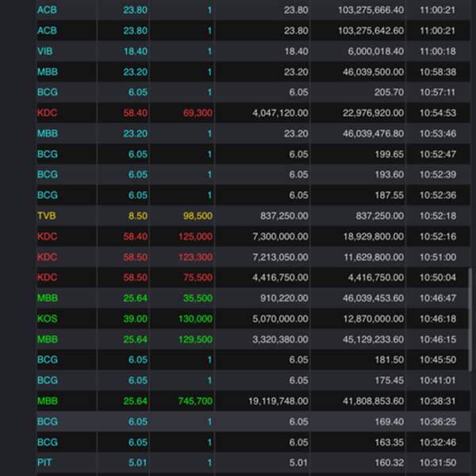Viewport: 476px width, 476px height.
Task: Click value 3,320,380.00
Action: [x=280, y=339]
